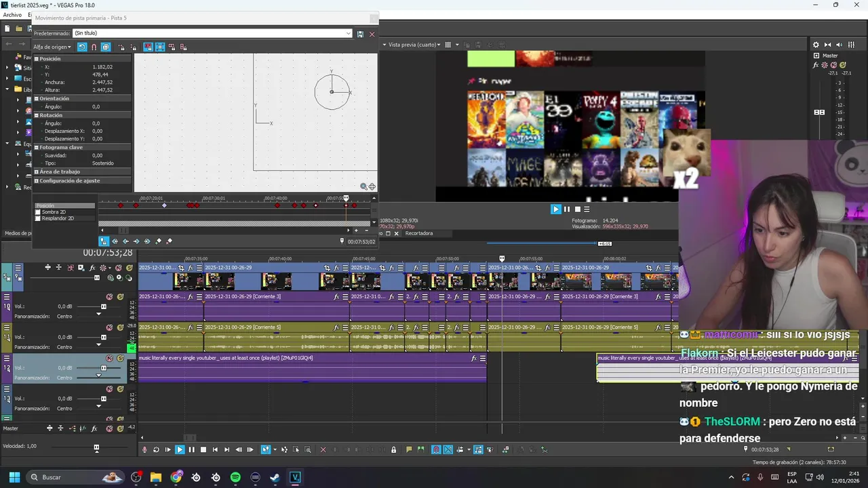Click create keyframe icon in Track Motion
Image resolution: width=868 pixels, height=488 pixels.
click(159, 241)
